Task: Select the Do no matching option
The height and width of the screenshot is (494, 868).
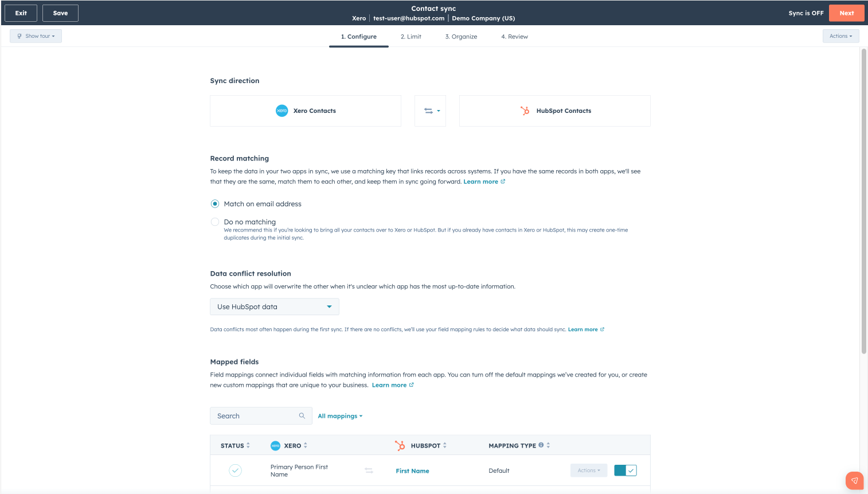Action: click(214, 222)
